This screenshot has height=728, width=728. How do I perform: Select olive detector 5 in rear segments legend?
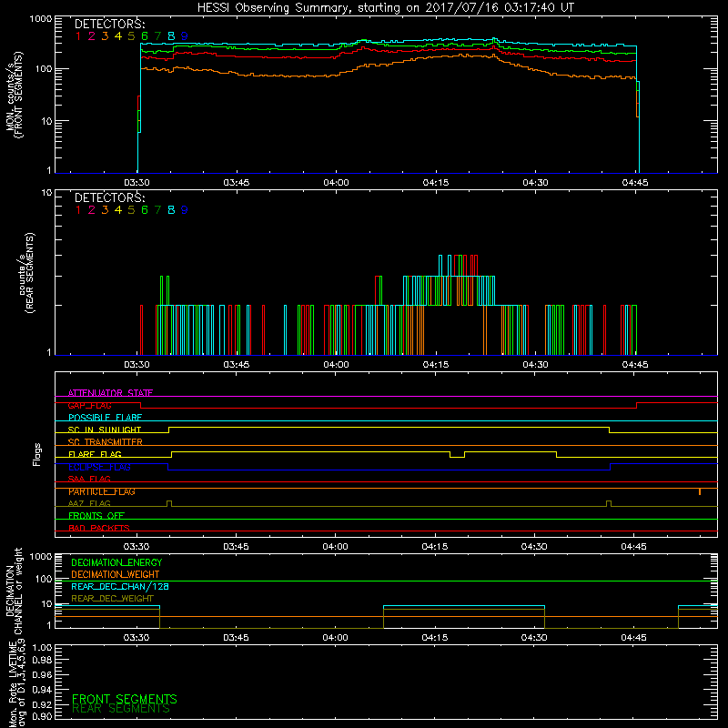(131, 210)
